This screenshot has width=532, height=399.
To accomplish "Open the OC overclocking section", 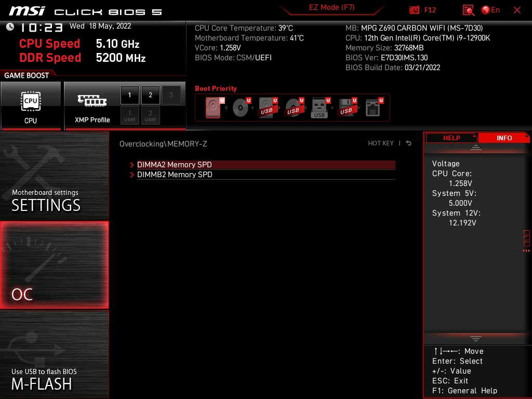I will 54,265.
